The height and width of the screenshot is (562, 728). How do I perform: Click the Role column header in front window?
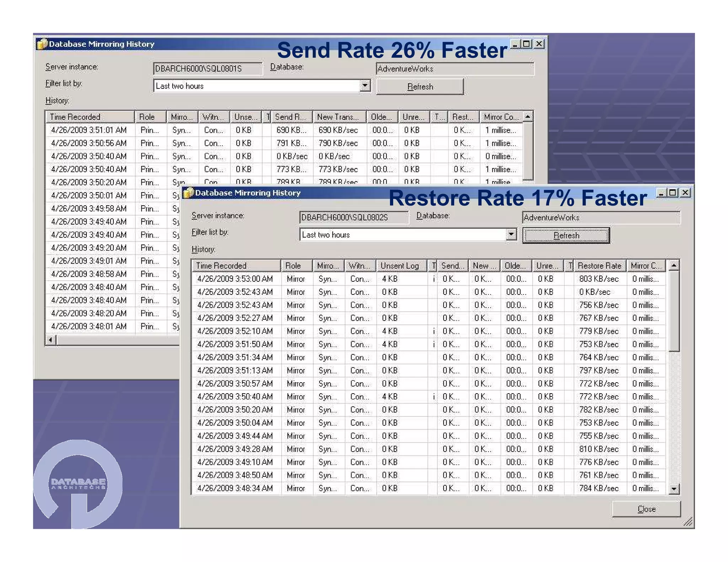(297, 266)
